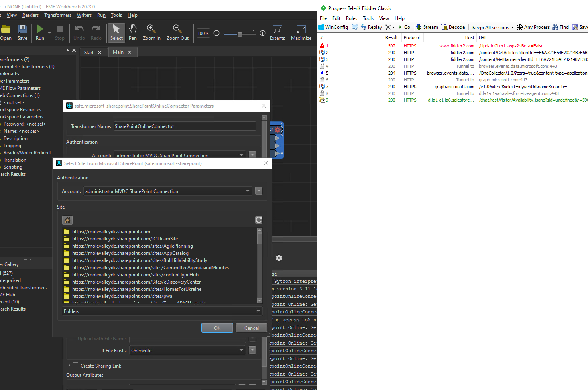Select Fiddler session 1 UpdateCheck row

[x=453, y=46]
